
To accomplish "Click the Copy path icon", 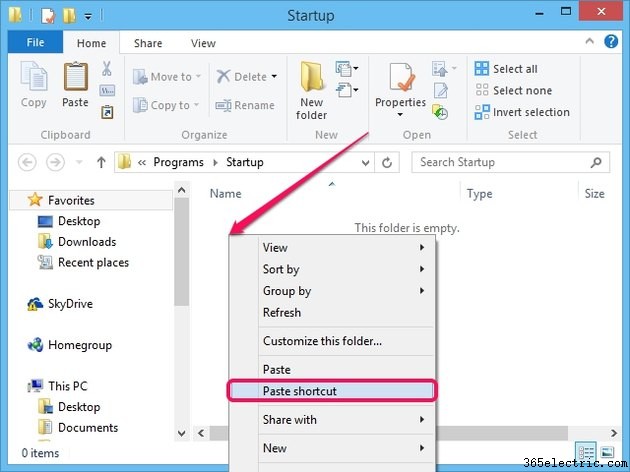I will 107,90.
